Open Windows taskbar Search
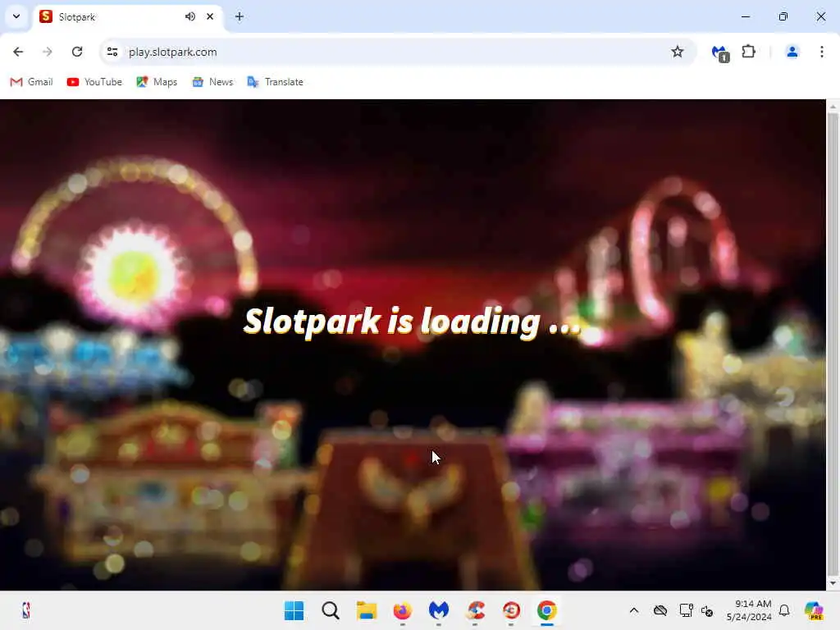 [330, 610]
